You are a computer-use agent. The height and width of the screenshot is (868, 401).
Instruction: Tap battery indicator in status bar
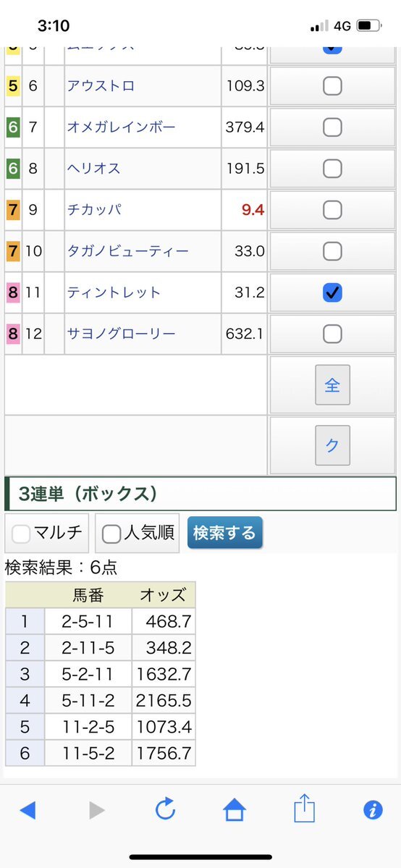click(369, 25)
